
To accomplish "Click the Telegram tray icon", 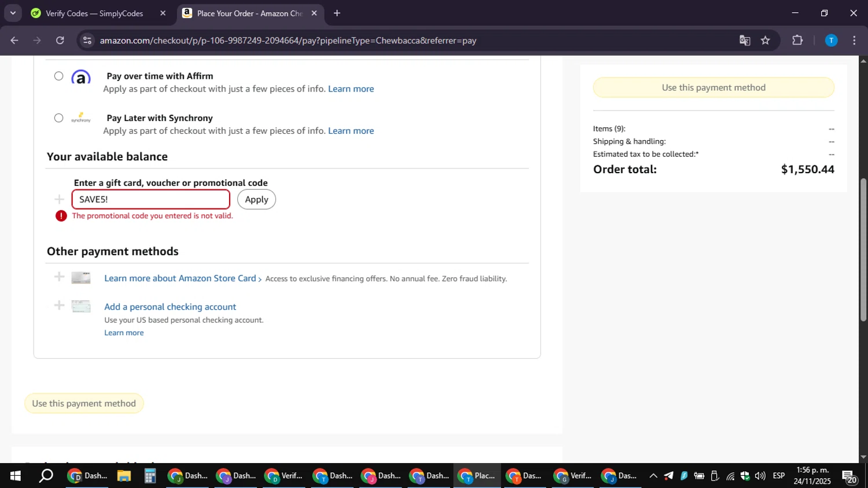I will point(668,476).
